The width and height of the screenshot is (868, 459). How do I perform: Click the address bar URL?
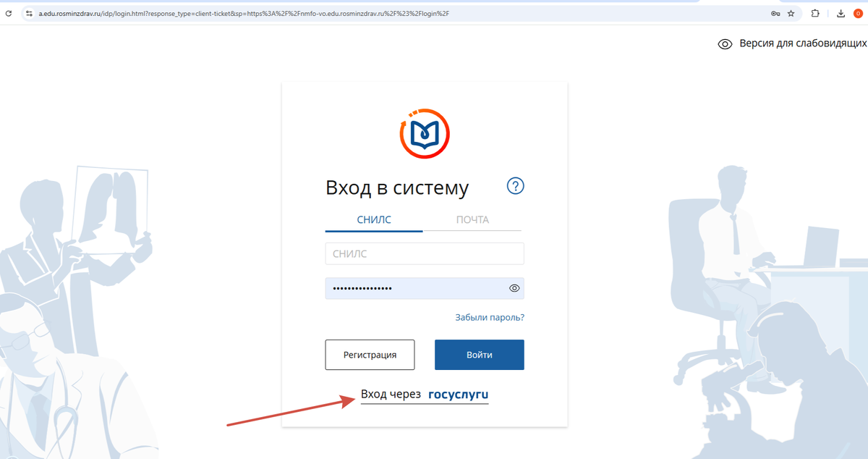point(244,13)
